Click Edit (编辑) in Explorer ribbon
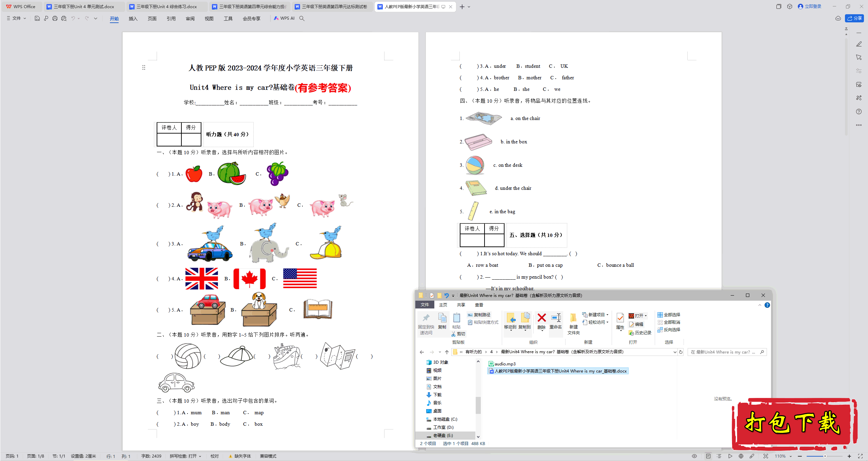Image resolution: width=868 pixels, height=461 pixels. [x=636, y=324]
